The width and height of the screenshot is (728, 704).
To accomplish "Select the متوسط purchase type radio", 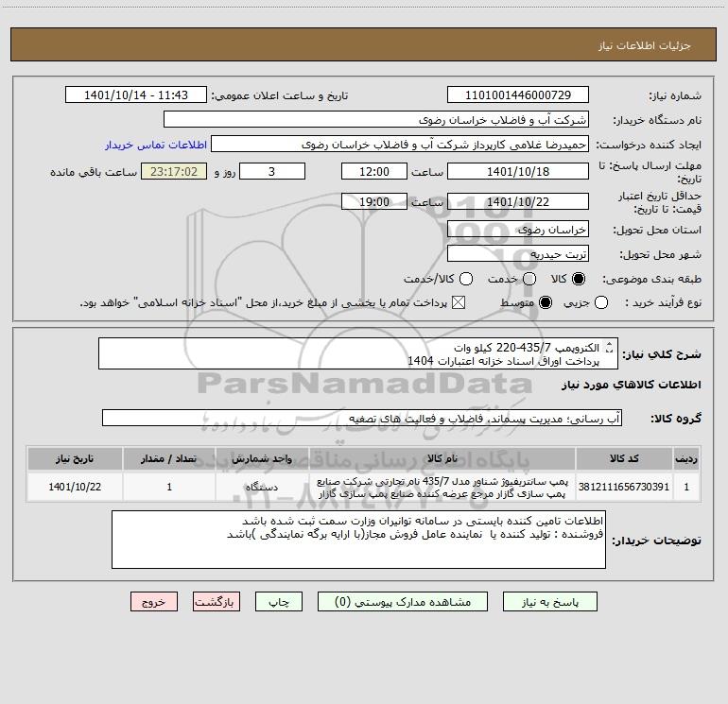I will tap(546, 302).
